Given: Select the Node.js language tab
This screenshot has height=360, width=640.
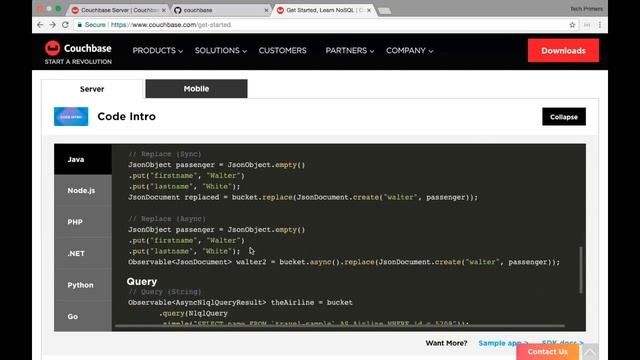Looking at the screenshot, I should 83,191.
